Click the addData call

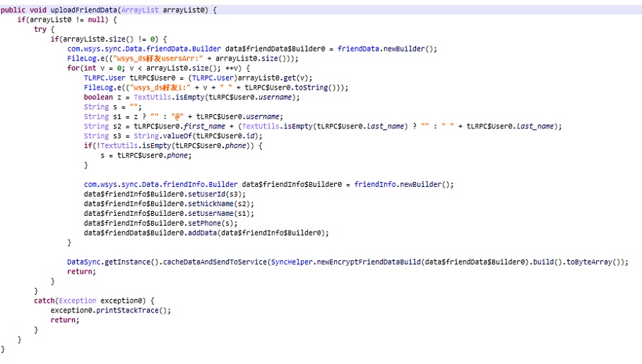(x=256, y=233)
